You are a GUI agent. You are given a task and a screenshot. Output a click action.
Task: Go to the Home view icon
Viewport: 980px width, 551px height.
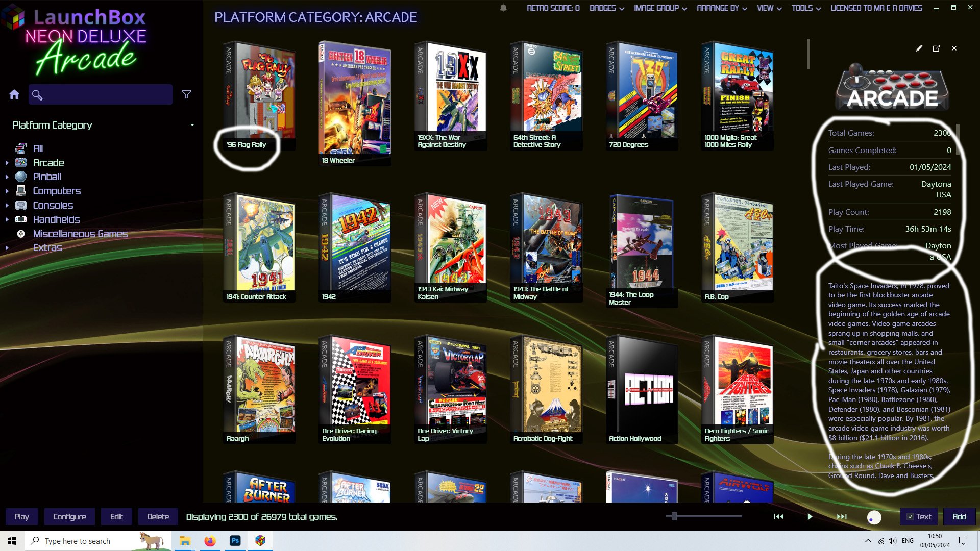tap(14, 94)
